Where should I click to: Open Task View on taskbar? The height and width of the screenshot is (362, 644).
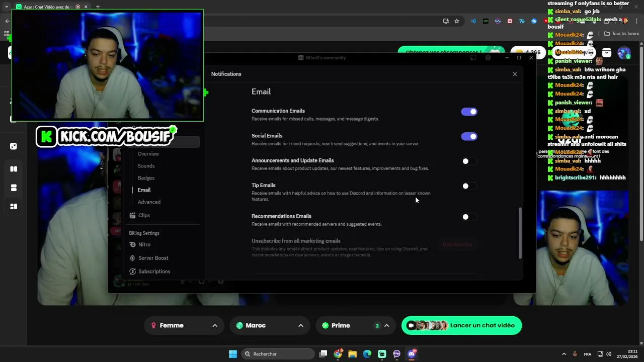pos(324,354)
